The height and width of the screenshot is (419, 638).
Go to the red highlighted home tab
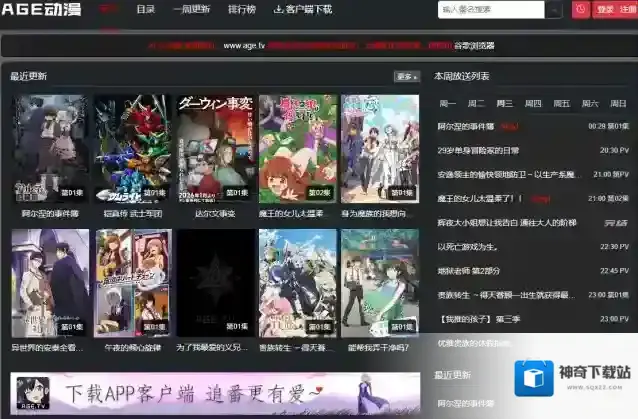[109, 9]
